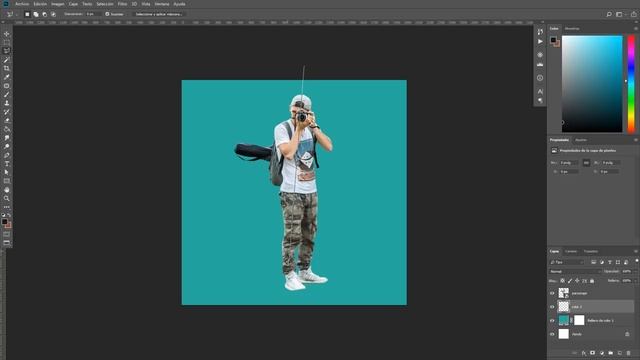The height and width of the screenshot is (360, 640).
Task: Toggle the Suavizar anti-alias checkbox
Action: [107, 14]
